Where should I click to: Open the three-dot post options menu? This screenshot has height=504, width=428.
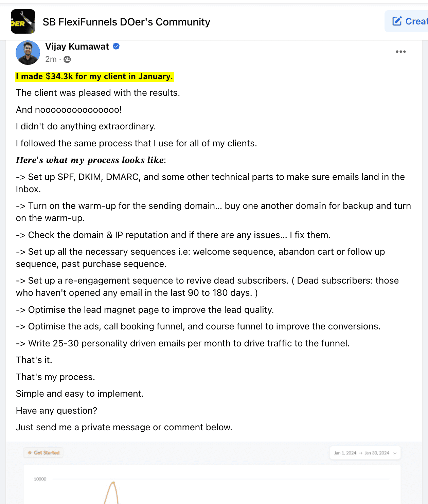tap(400, 52)
